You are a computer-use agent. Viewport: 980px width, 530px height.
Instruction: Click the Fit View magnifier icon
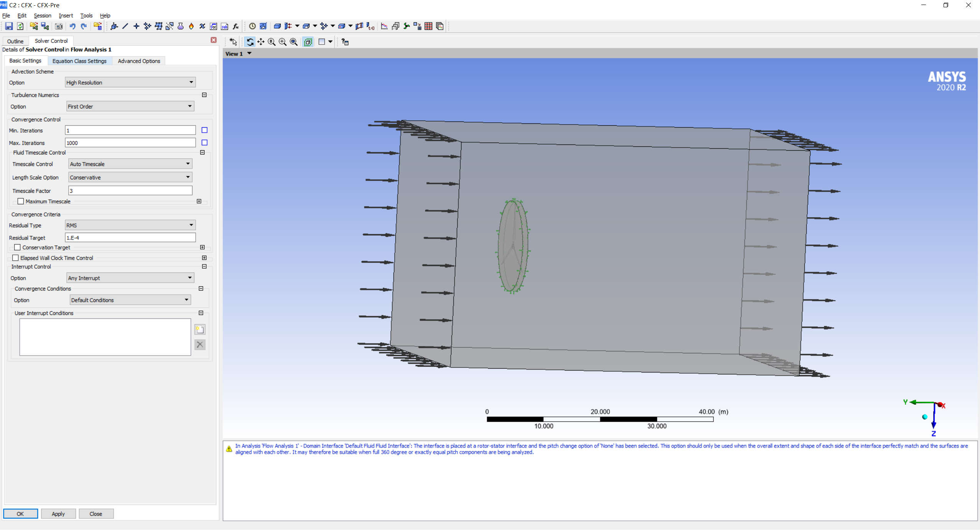tap(294, 42)
